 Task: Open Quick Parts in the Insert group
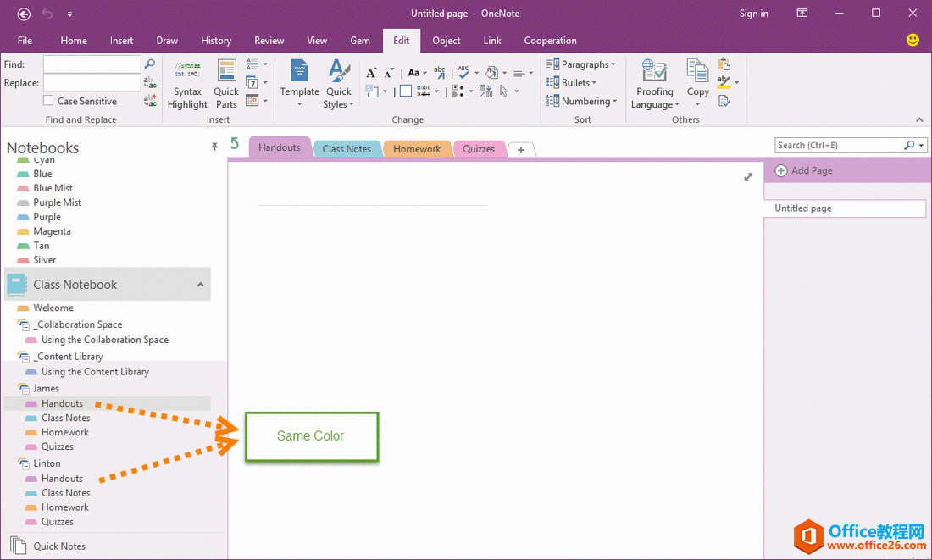pos(226,85)
